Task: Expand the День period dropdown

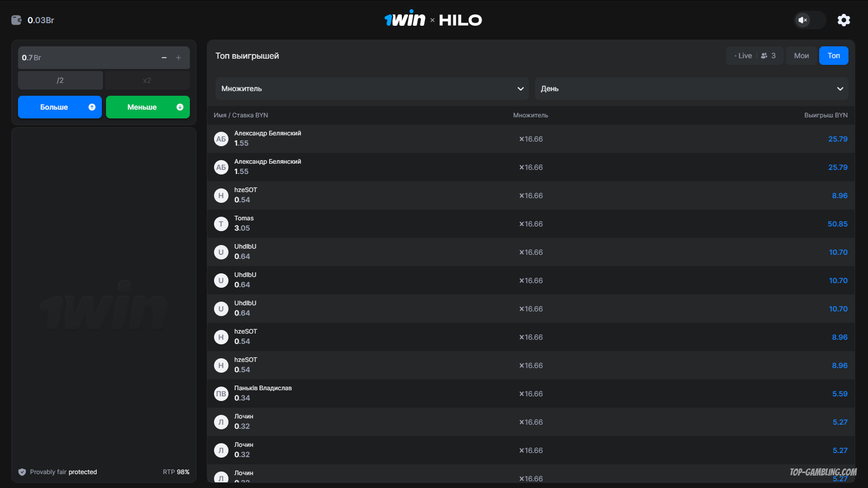Action: pos(692,89)
